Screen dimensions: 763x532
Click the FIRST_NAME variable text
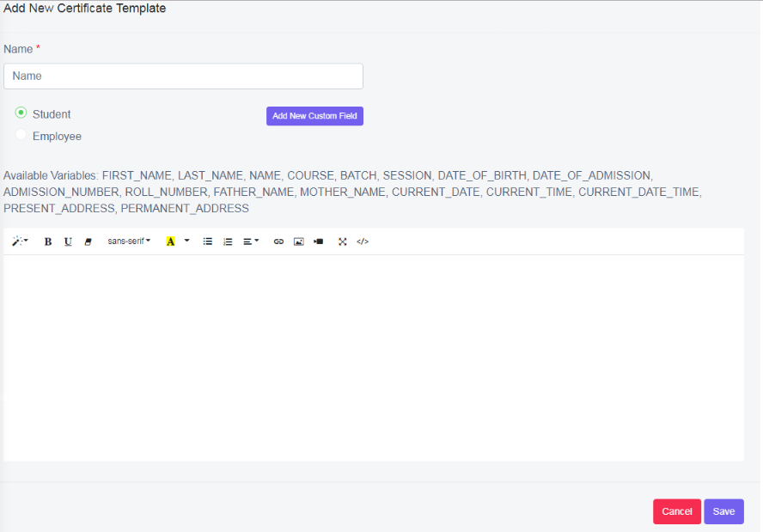[x=137, y=175]
